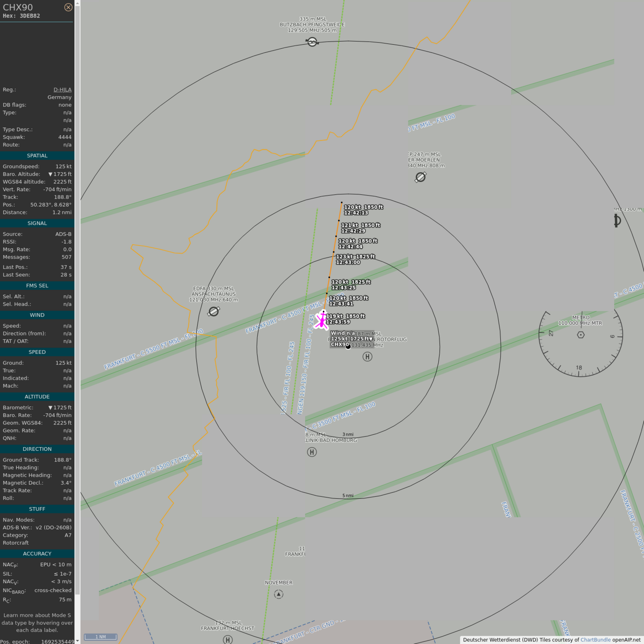The width and height of the screenshot is (644, 644).
Task: Close the CHX90 aircraft info panel
Action: (x=68, y=7)
